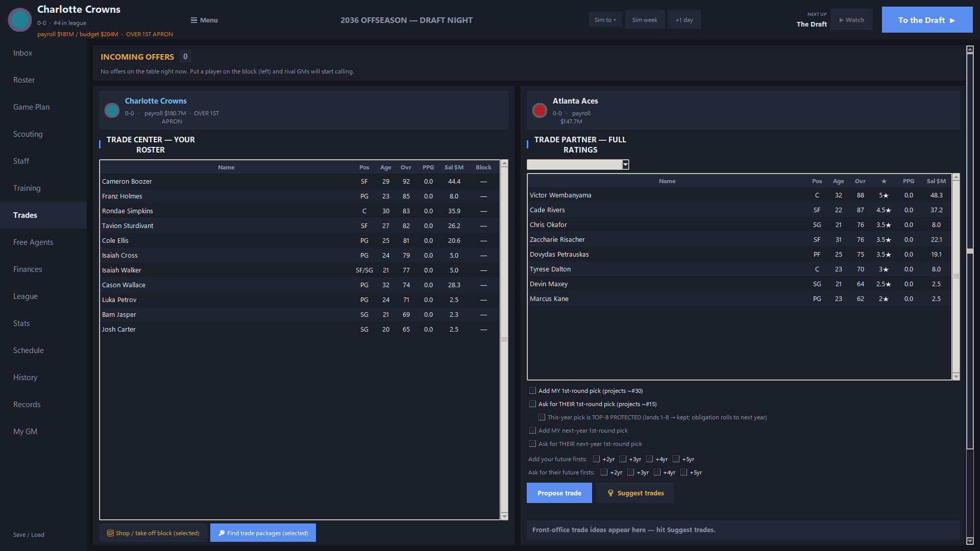
Task: Click Find trade packages button
Action: 263,533
